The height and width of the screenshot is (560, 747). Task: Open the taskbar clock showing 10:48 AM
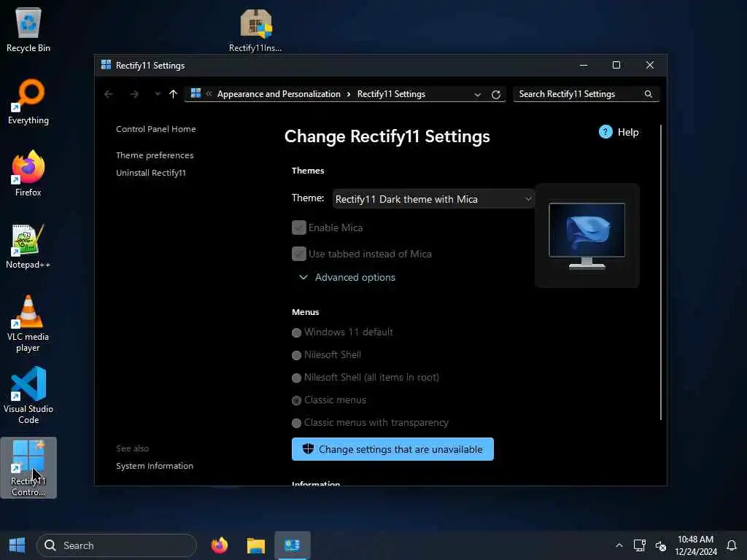click(x=695, y=545)
